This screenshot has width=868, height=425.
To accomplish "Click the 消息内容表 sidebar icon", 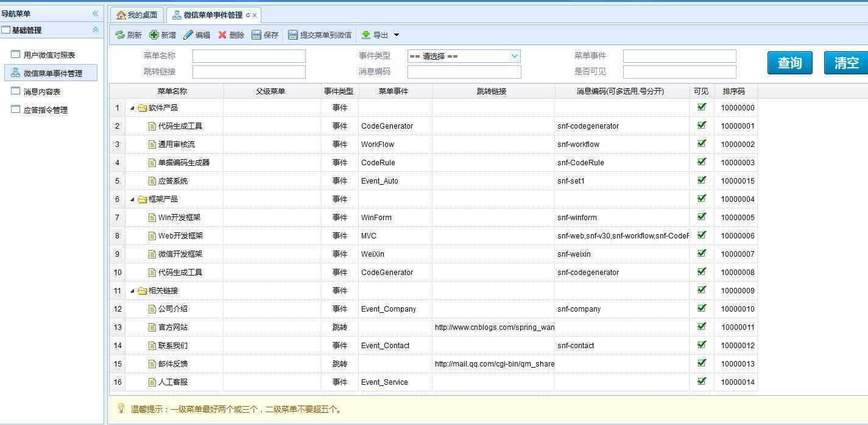I will click(16, 91).
